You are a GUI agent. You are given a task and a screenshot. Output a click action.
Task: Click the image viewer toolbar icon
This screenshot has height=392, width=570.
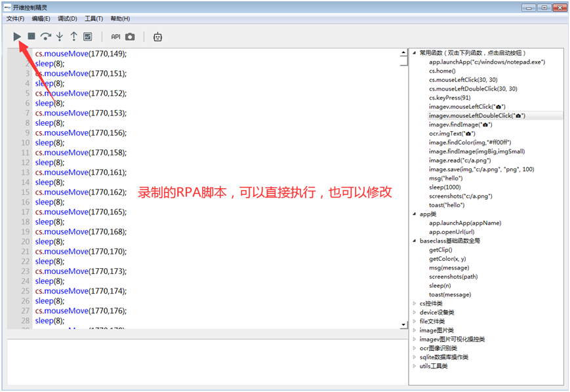88,36
